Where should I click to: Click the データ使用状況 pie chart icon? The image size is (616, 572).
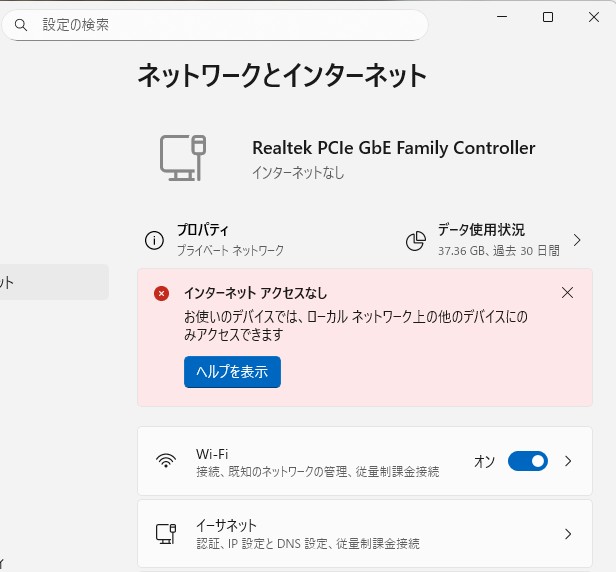416,241
